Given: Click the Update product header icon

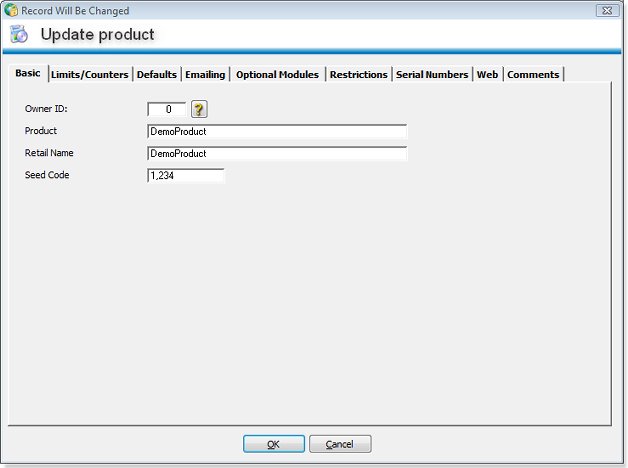Looking at the screenshot, I should 19,34.
